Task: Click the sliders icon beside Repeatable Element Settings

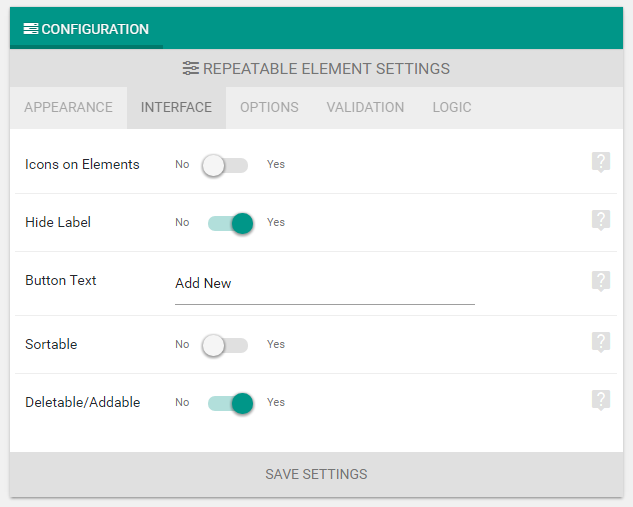Action: pos(191,68)
